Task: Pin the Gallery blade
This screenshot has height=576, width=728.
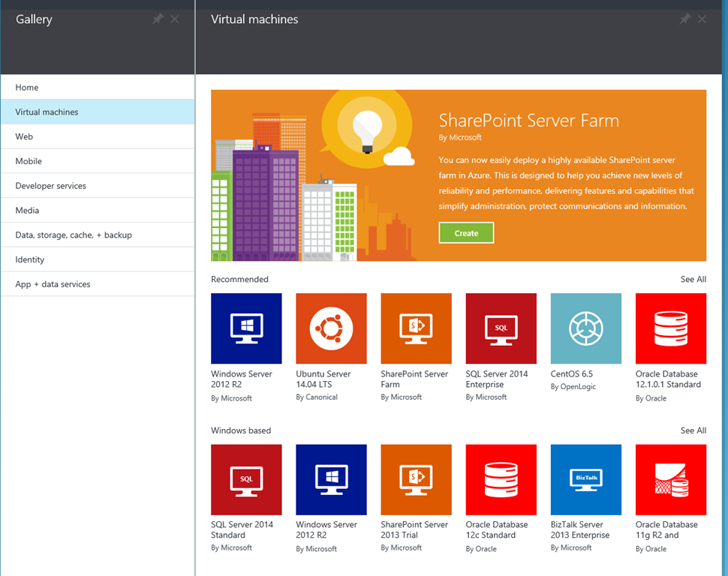Action: (x=158, y=19)
